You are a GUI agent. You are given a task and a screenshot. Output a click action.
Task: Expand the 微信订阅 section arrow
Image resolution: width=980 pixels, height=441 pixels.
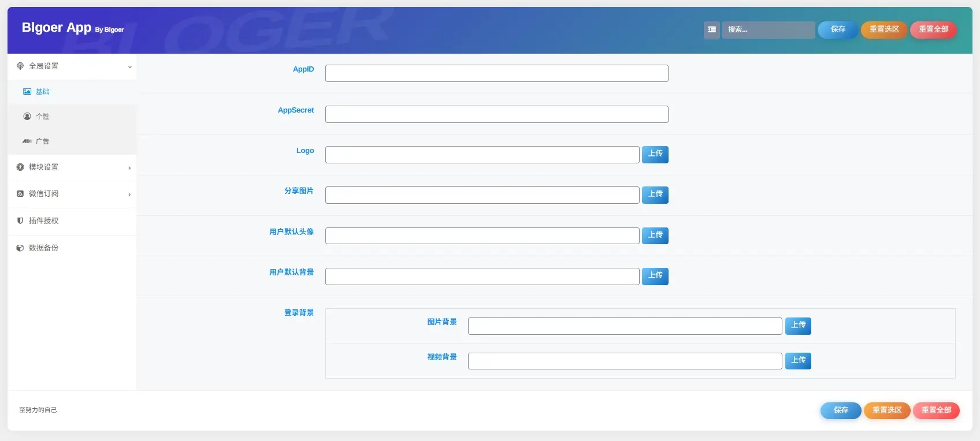click(x=129, y=195)
